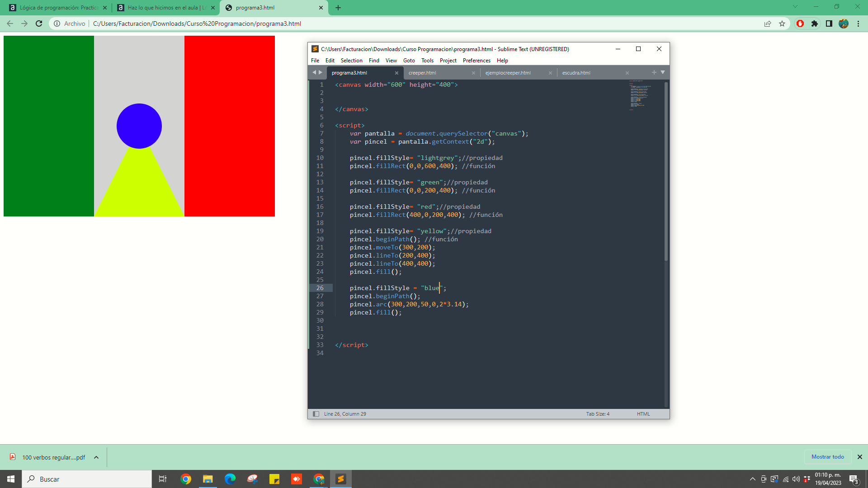The image size is (868, 488).
Task: Expand the PDF download options chevron
Action: 96,457
